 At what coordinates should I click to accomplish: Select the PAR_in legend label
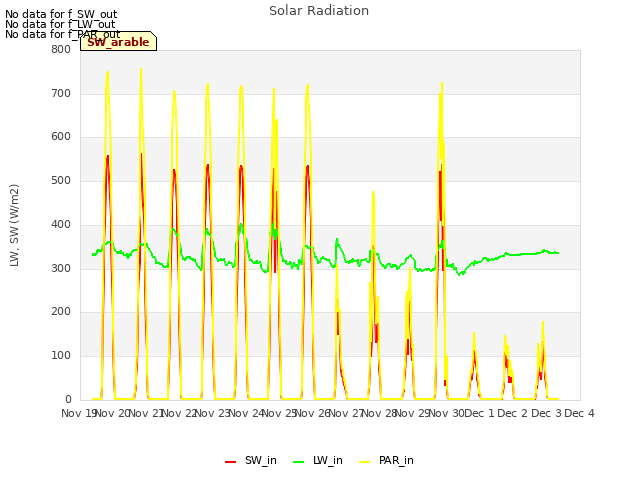pyautogui.click(x=396, y=460)
